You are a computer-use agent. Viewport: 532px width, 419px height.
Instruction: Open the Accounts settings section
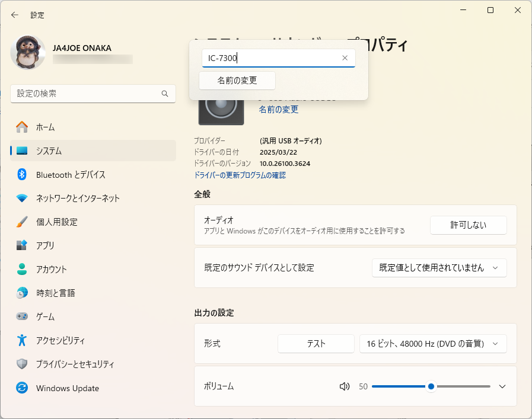[x=93, y=269]
